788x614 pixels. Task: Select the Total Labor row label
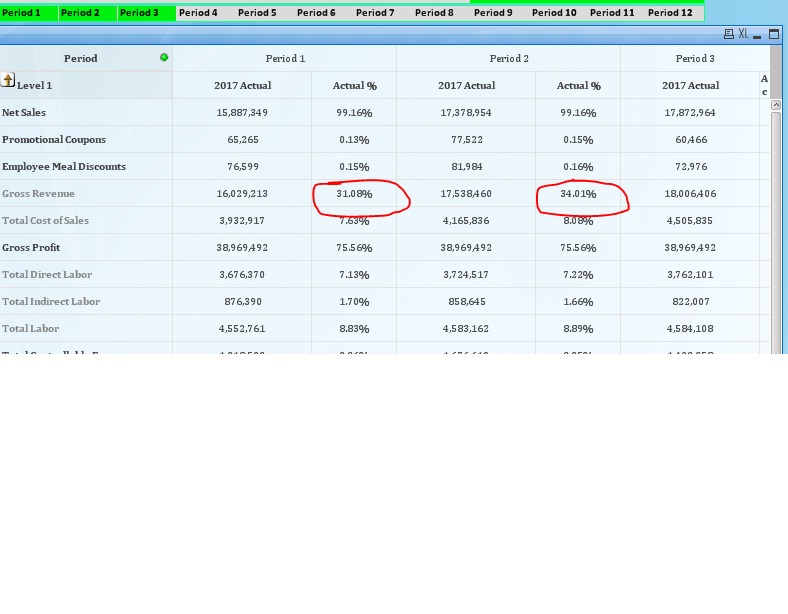[x=30, y=329]
